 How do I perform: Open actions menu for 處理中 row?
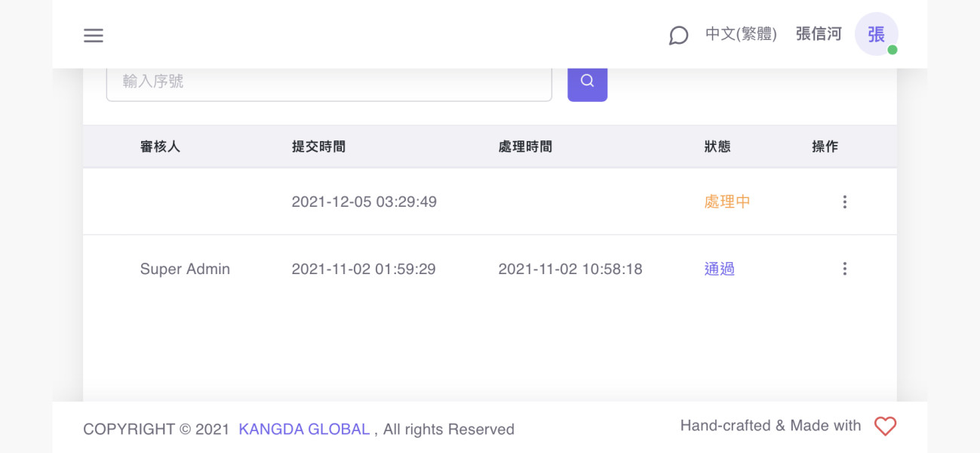pyautogui.click(x=844, y=202)
